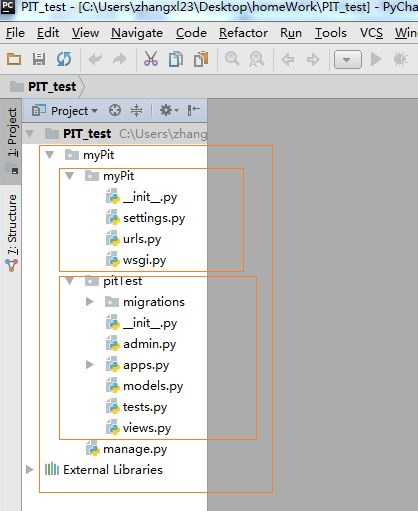Click the collapse all icon in Project panel
This screenshot has height=511, width=418.
pos(136,110)
